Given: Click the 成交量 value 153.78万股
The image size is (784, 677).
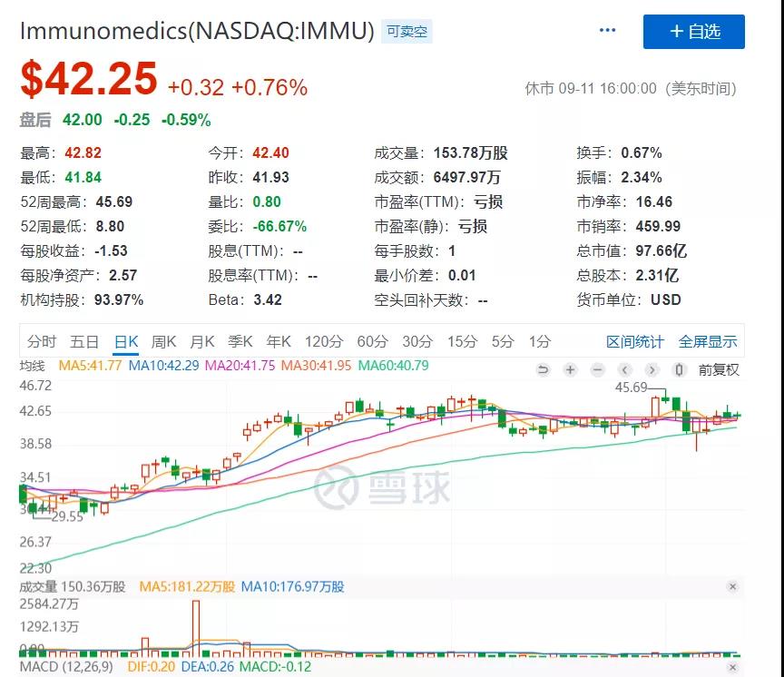Looking at the screenshot, I should [471, 153].
